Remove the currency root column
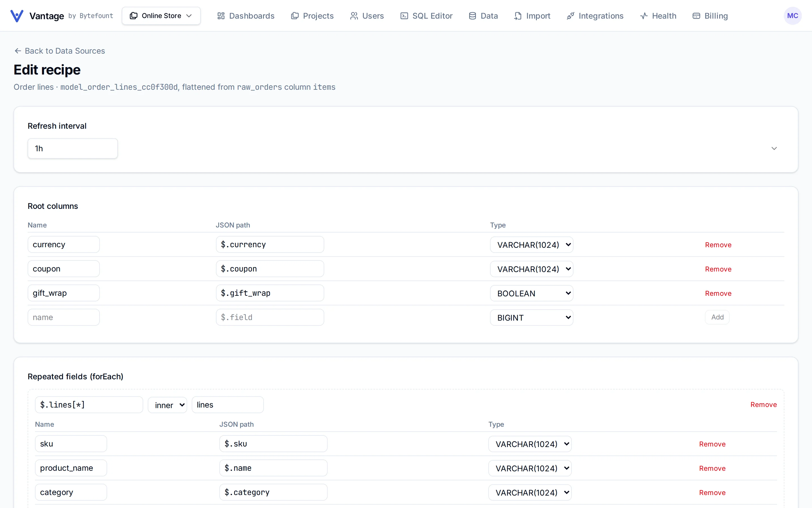812x508 pixels. click(718, 245)
